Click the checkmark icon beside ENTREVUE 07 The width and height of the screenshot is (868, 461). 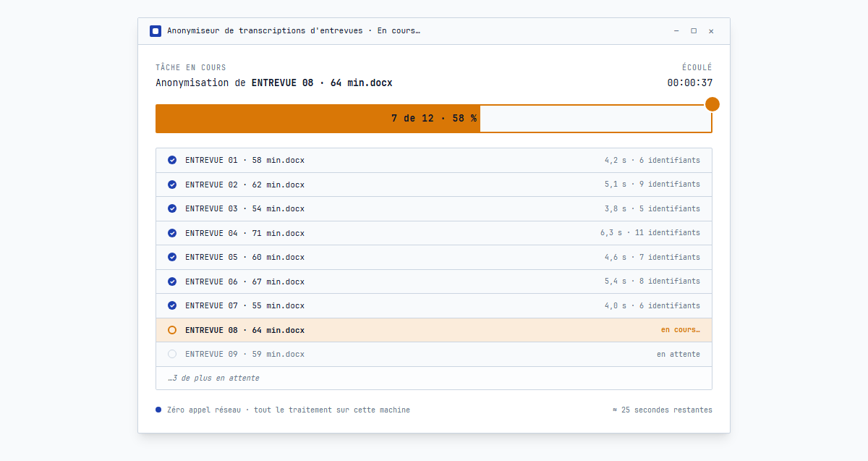(172, 305)
